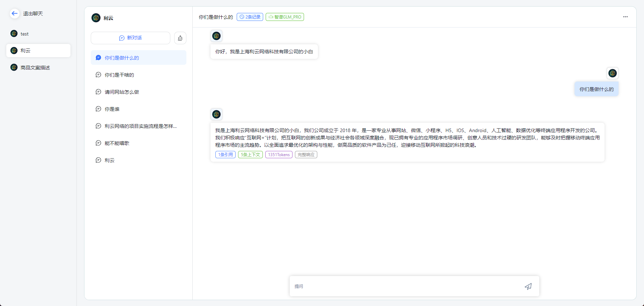Viewport: 644px width, 306px height.
Task: Open the 完整响应 full response tag
Action: (x=306, y=154)
